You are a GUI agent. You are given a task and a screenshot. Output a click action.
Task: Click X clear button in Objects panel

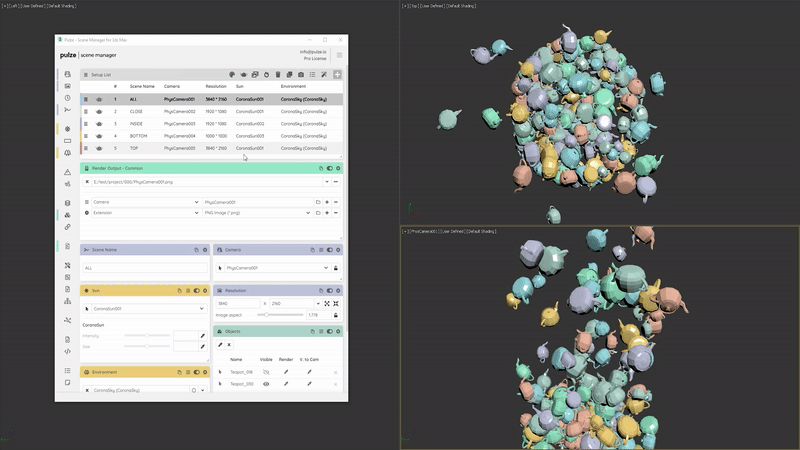(x=229, y=345)
